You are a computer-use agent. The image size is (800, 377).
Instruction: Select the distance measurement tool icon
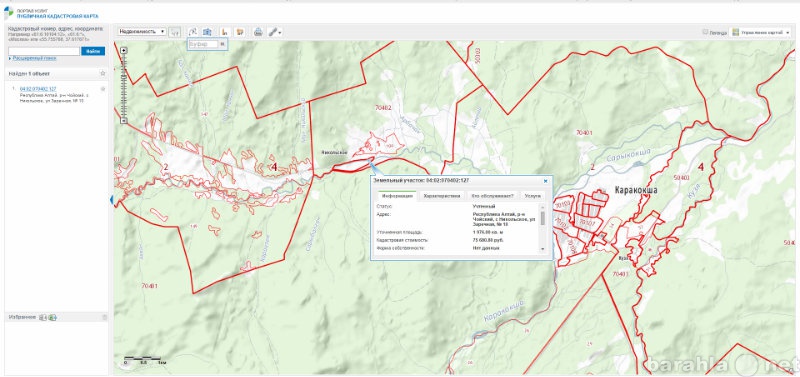(x=193, y=32)
